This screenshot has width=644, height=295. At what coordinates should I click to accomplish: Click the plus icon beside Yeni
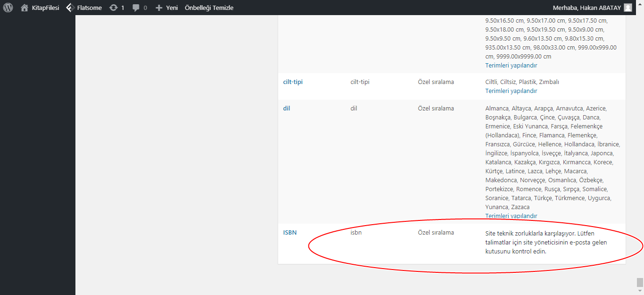coord(159,8)
